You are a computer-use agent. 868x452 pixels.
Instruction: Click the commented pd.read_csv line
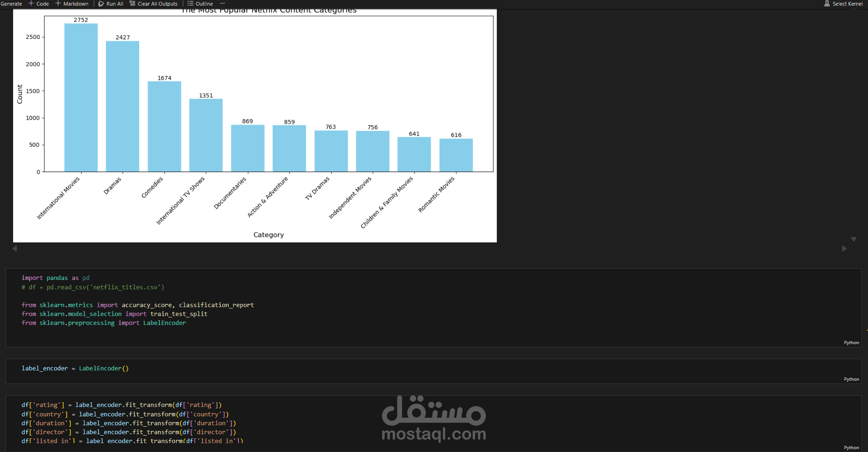coord(93,287)
